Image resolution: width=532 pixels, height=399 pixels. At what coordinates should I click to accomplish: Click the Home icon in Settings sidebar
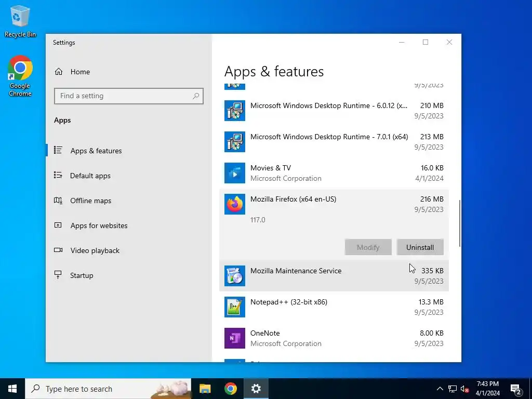coord(59,72)
